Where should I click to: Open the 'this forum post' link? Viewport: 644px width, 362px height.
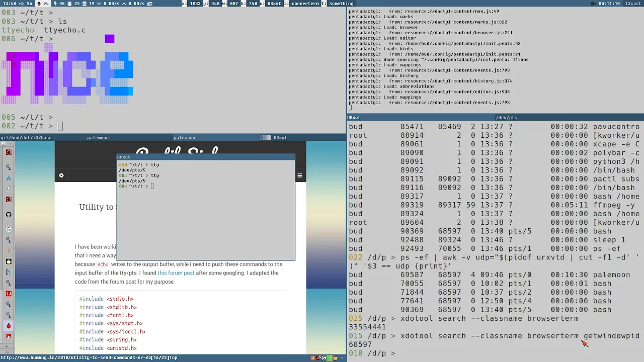pyautogui.click(x=176, y=273)
